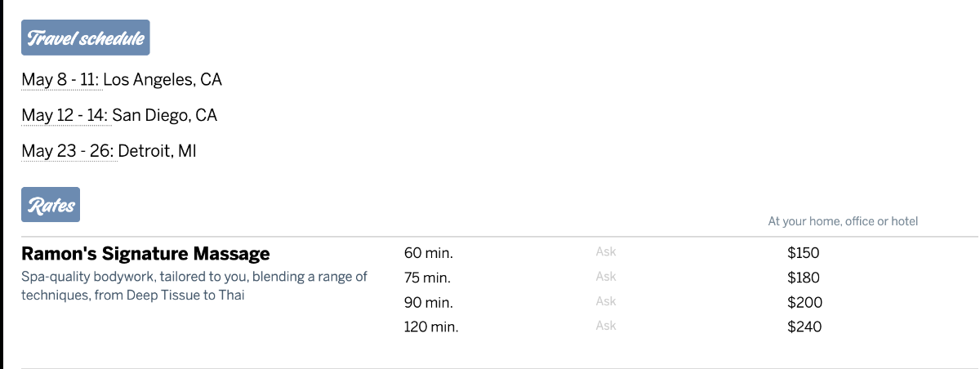Click San Diego, CA location text
980x369 pixels.
tap(165, 115)
